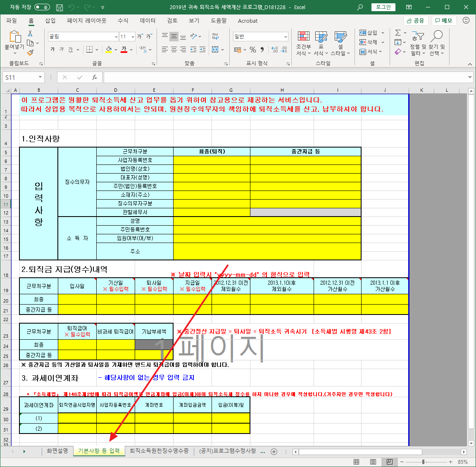The image size is (476, 467).
Task: Click the Decrease Decimal icon
Action: pyautogui.click(x=284, y=50)
